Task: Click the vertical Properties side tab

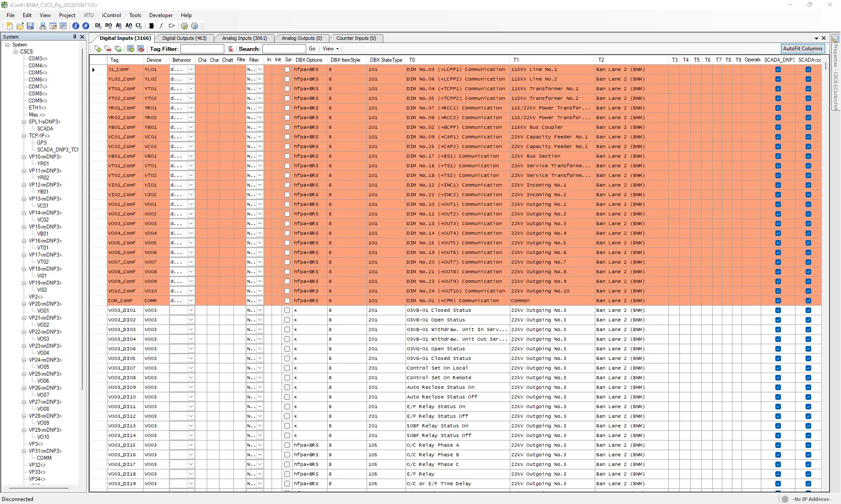Action: [836, 72]
